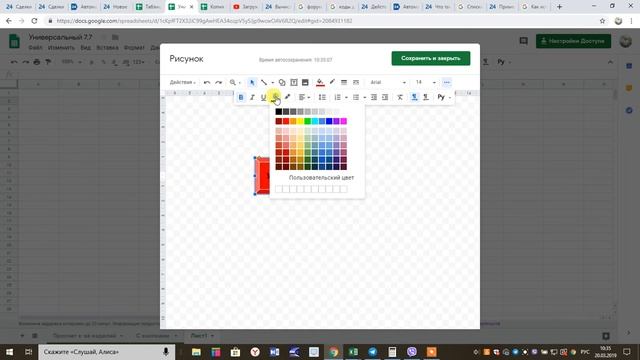Viewport: 640px width, 360px height.
Task: Open the zoom dropdown in the drawing toolbar
Action: pos(235,82)
